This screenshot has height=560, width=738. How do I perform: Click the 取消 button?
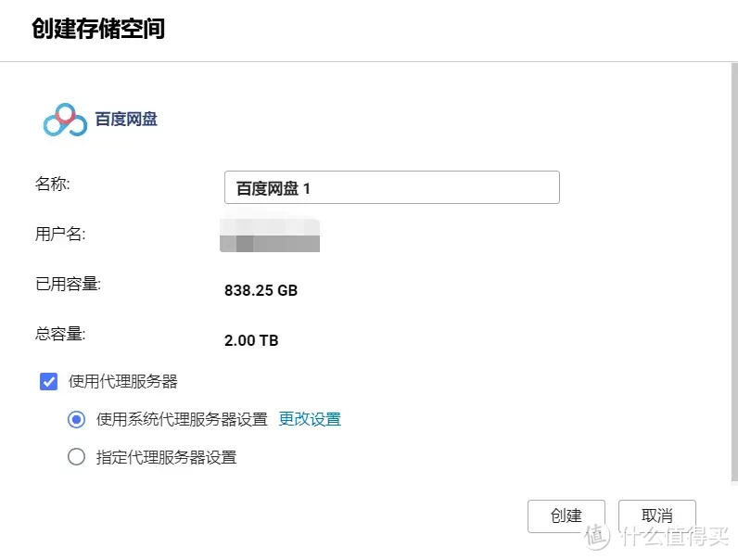click(656, 515)
